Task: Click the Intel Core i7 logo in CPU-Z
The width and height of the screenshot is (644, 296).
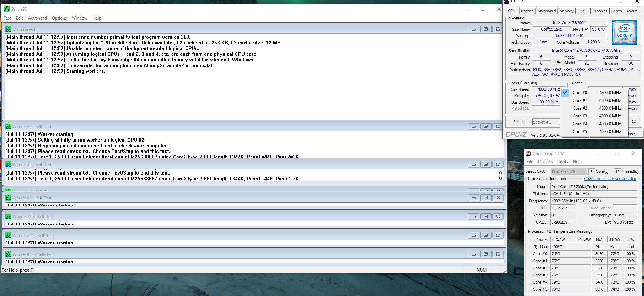Action: (x=624, y=32)
